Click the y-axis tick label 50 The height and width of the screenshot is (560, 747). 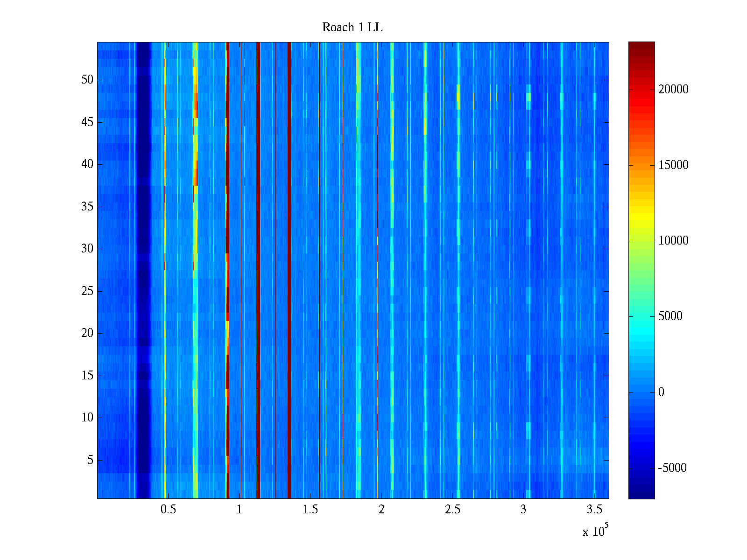87,80
